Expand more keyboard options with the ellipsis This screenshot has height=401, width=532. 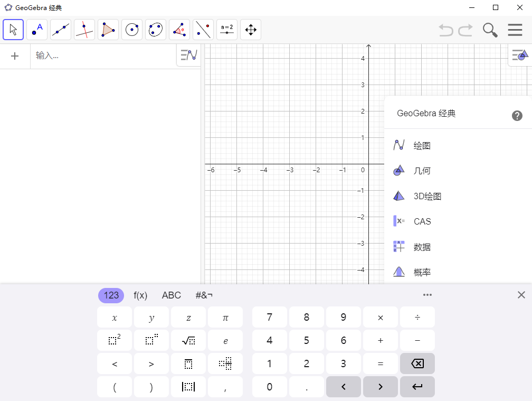427,295
